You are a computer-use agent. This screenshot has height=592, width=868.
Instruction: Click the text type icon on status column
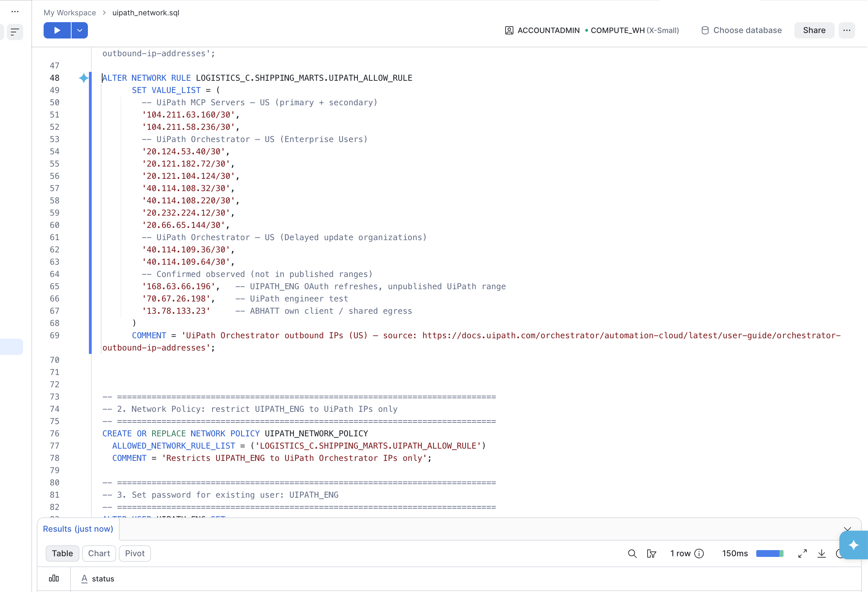(84, 579)
